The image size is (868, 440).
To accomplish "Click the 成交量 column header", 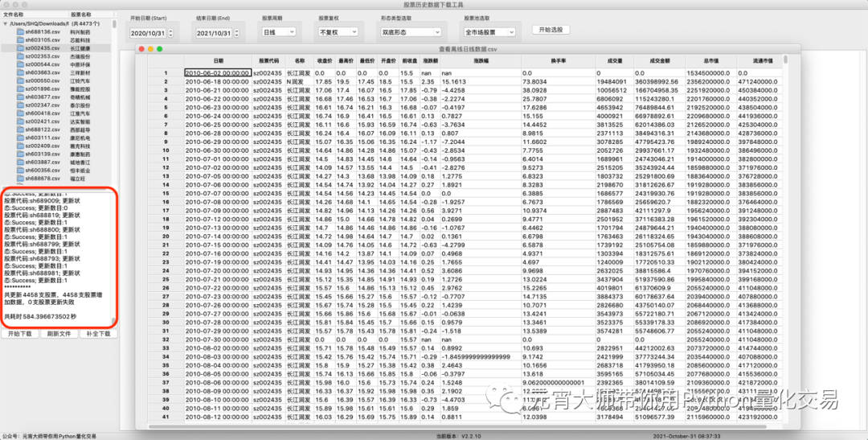I will point(615,60).
